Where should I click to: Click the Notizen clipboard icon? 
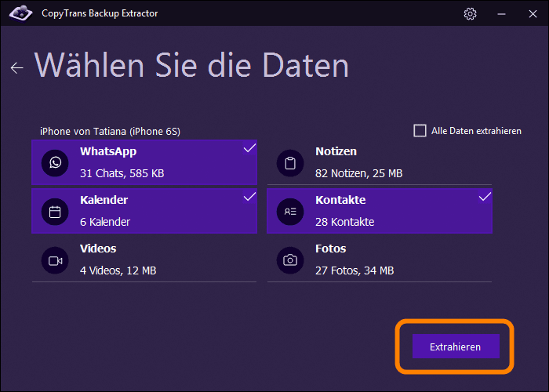click(290, 163)
